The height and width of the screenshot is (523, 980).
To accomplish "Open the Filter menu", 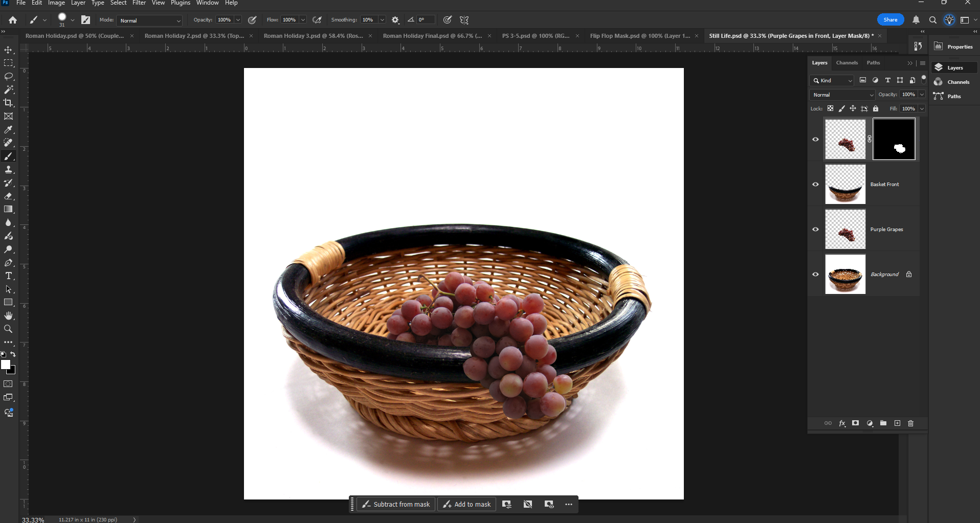I will tap(139, 3).
